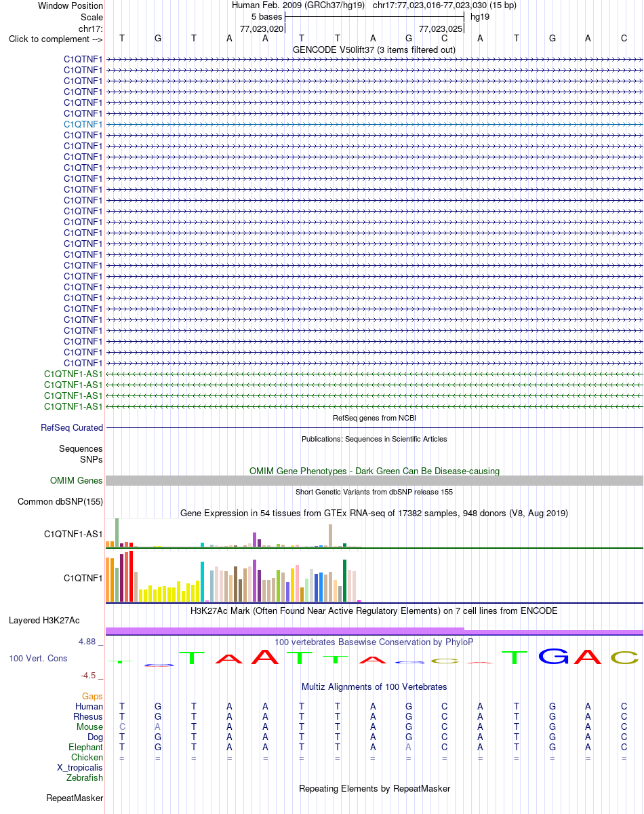The width and height of the screenshot is (644, 814).
Task: Click the orange Gaps label
Action: pos(92,696)
